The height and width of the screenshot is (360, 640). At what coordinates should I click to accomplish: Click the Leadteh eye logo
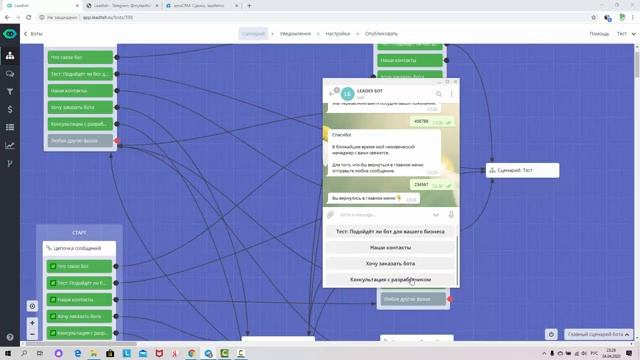(x=10, y=34)
